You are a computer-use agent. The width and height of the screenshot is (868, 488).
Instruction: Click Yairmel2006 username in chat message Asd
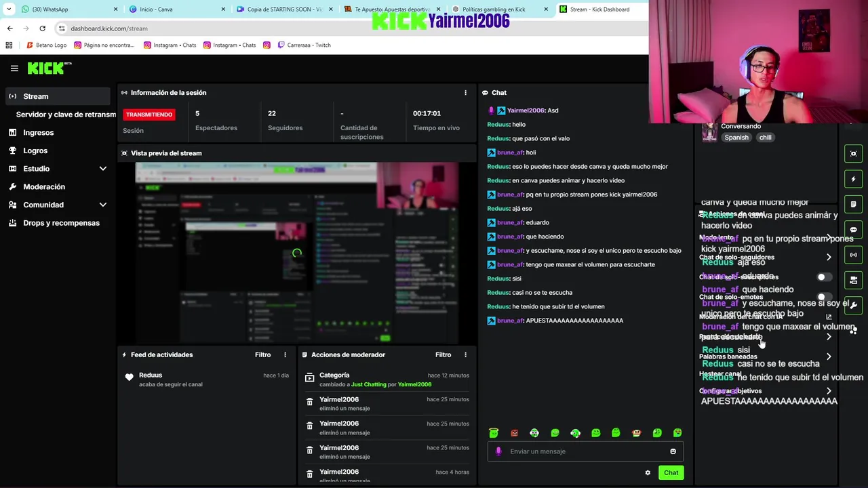click(526, 110)
